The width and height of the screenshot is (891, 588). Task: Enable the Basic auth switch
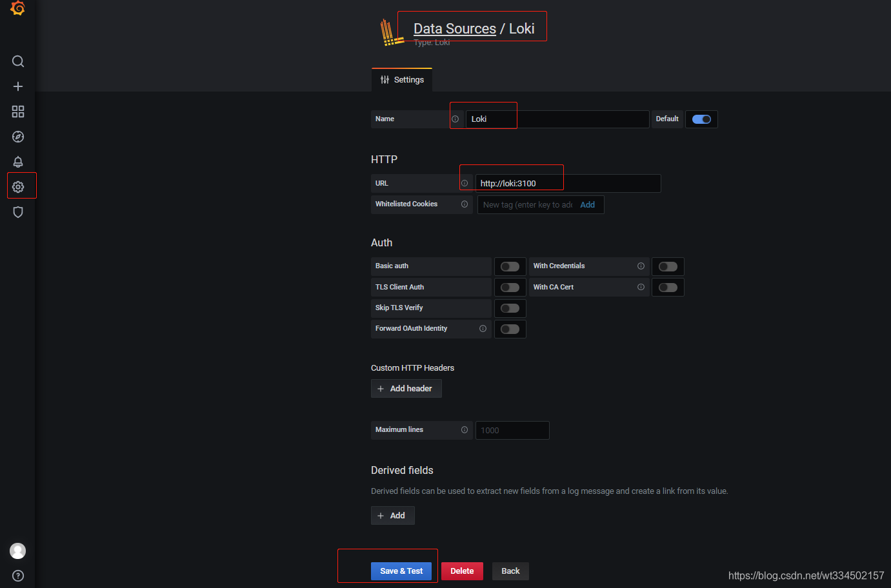click(x=510, y=266)
